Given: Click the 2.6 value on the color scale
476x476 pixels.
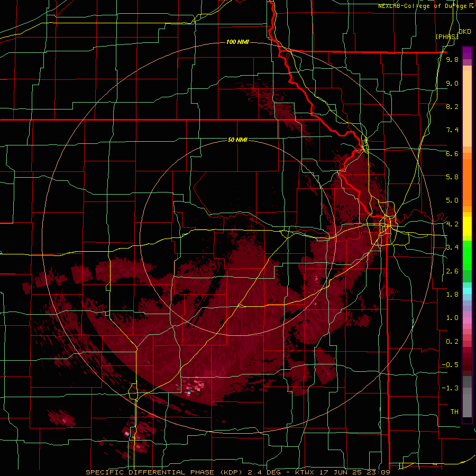Looking at the screenshot, I should coord(452,271).
